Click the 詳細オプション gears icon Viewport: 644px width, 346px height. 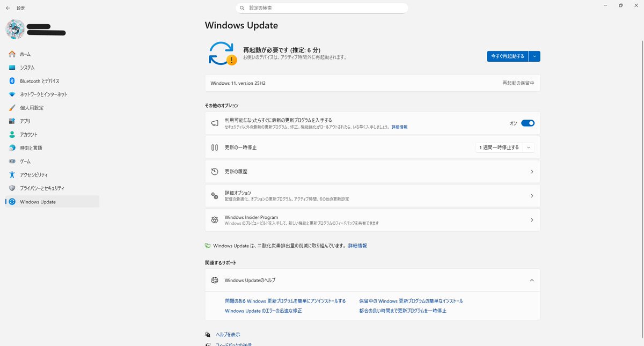click(x=215, y=196)
